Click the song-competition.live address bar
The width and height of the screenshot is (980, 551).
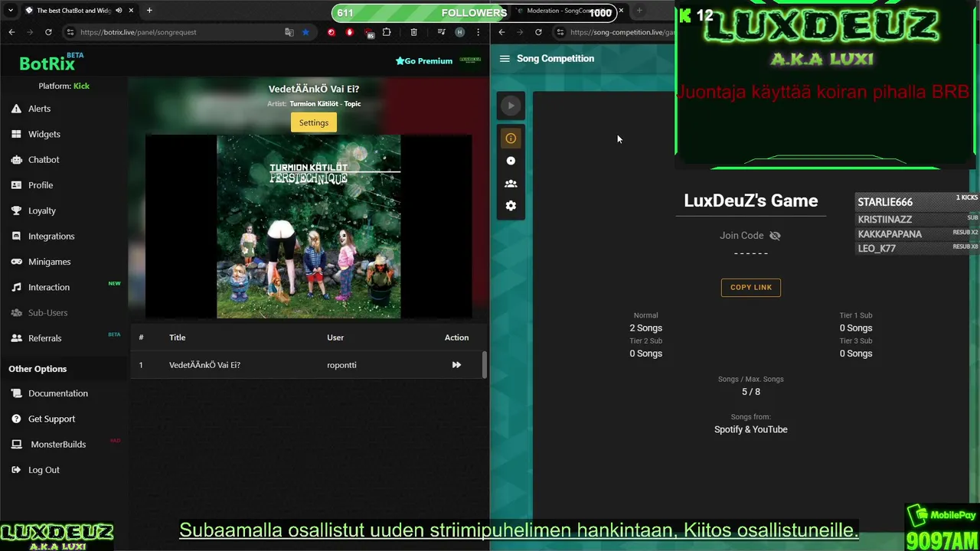tap(622, 32)
